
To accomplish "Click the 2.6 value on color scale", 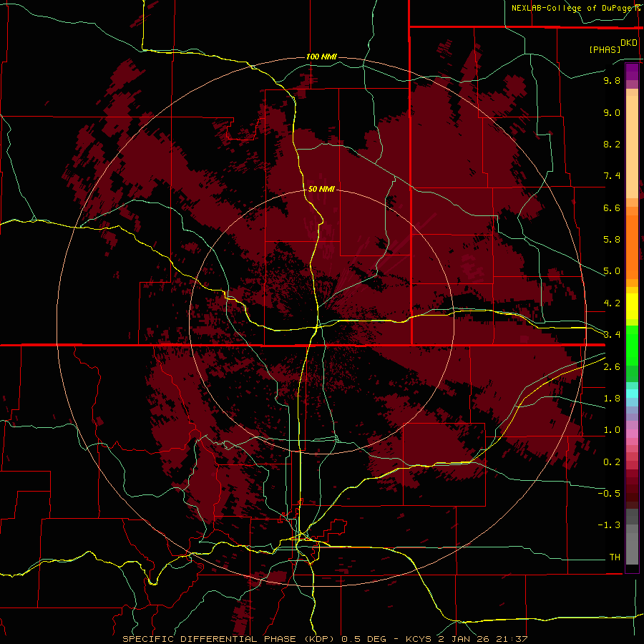I will (x=612, y=367).
